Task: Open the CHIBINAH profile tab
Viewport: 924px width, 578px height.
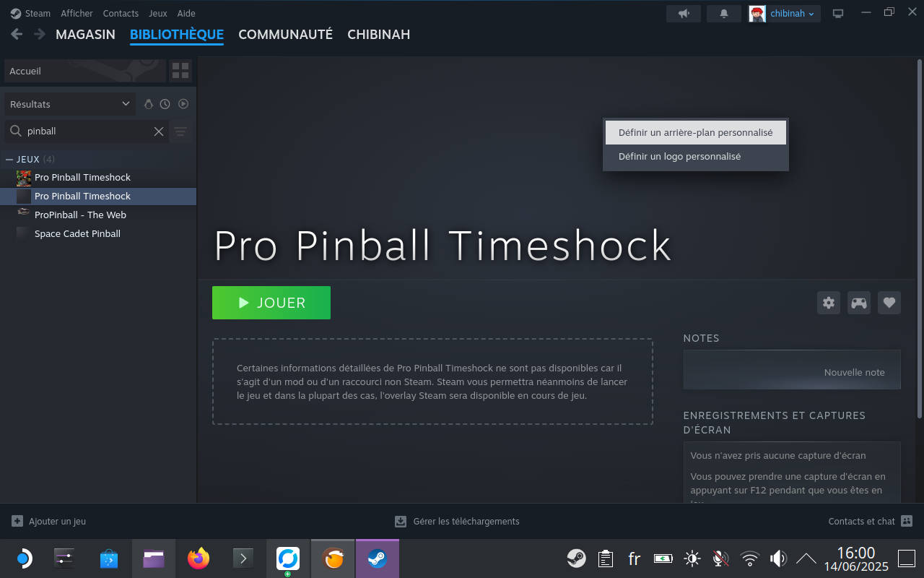Action: pos(378,34)
